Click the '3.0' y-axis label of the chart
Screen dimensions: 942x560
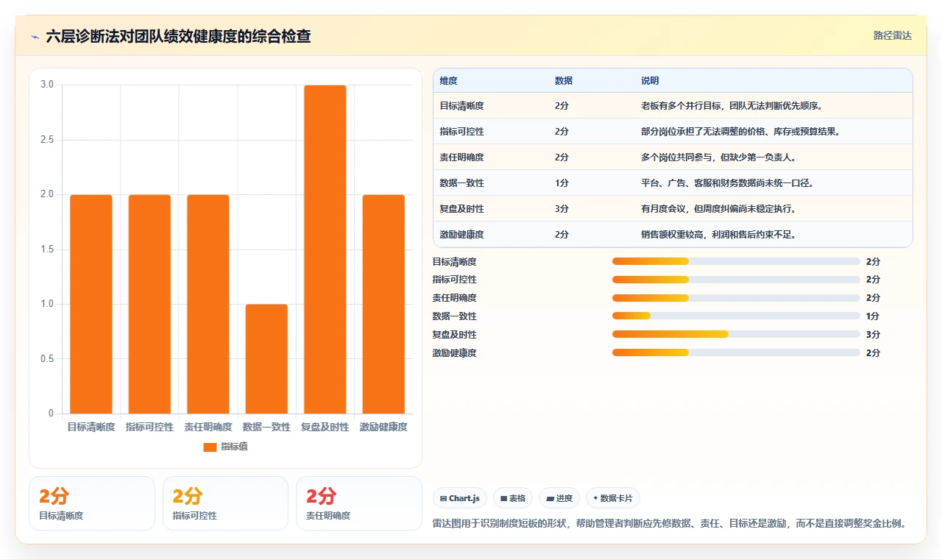pos(47,85)
